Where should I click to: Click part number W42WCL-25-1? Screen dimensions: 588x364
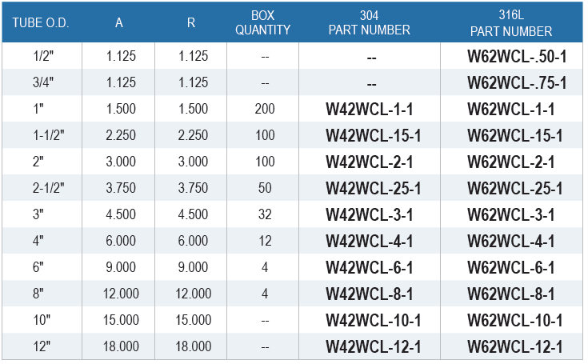pos(374,188)
